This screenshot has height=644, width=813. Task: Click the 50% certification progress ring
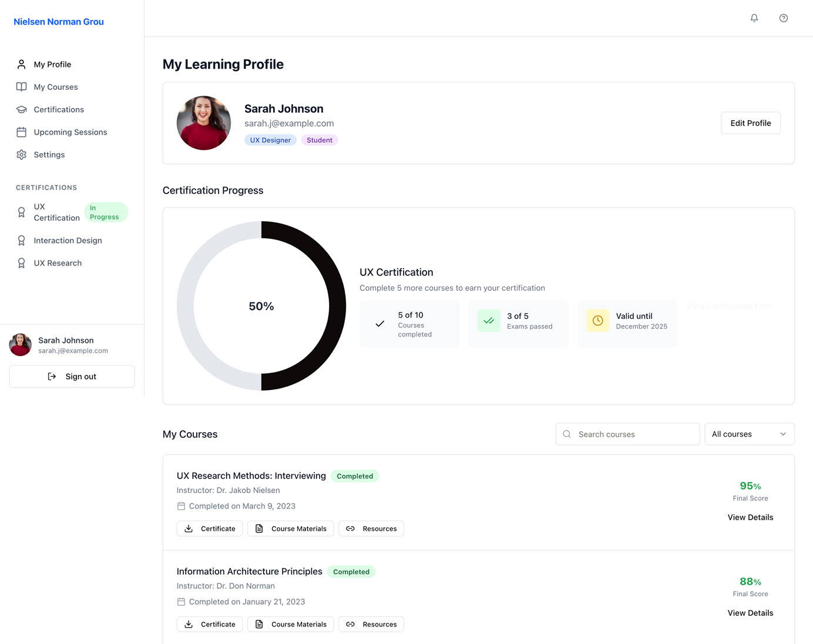[261, 306]
